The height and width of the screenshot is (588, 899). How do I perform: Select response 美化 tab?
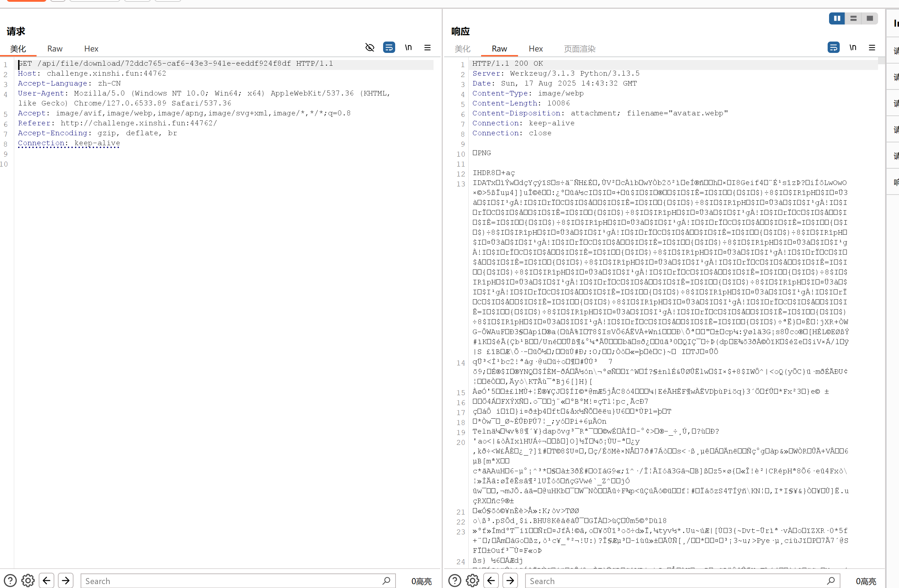(x=462, y=49)
